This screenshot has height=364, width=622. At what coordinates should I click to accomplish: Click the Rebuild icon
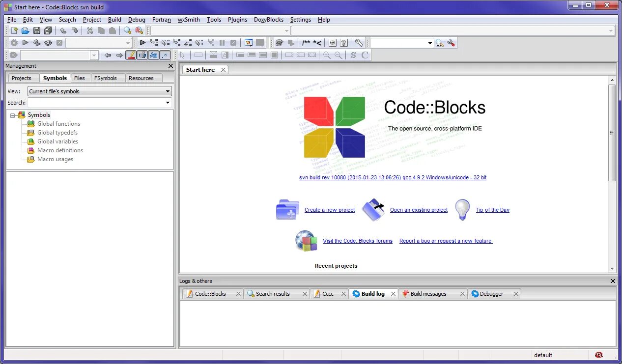click(x=48, y=43)
